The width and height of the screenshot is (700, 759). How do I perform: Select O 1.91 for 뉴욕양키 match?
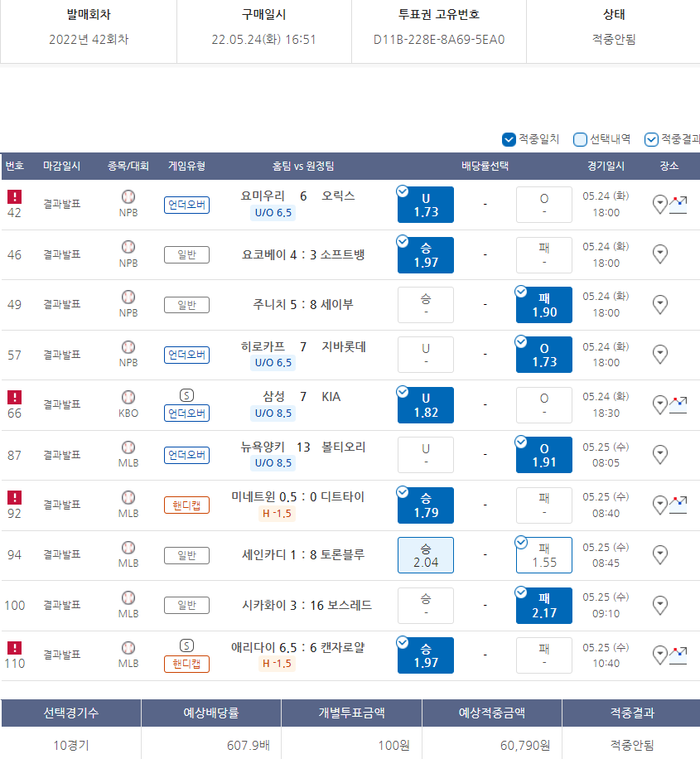click(x=544, y=455)
